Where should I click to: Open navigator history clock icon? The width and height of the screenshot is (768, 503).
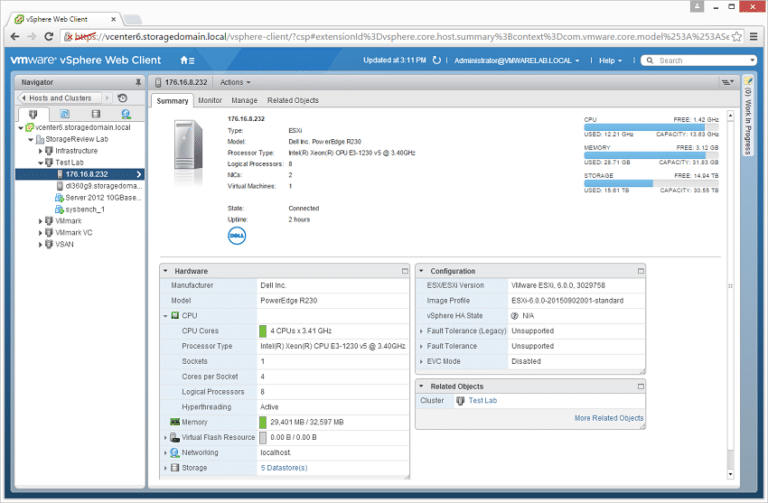pos(122,98)
